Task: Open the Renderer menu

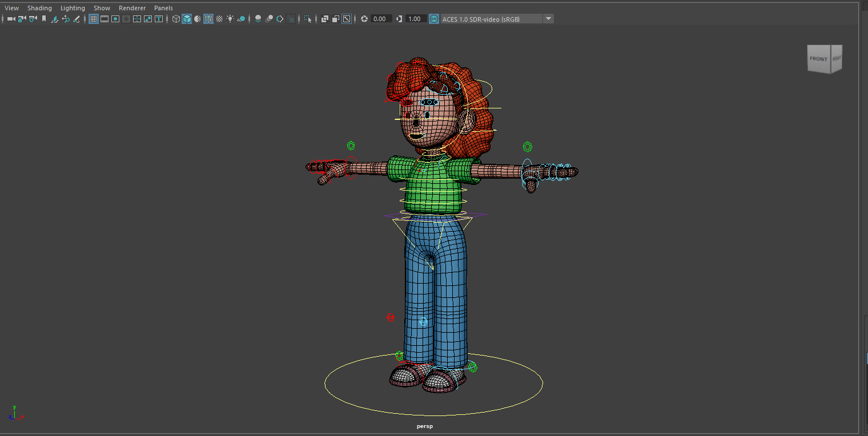Action: tap(132, 7)
